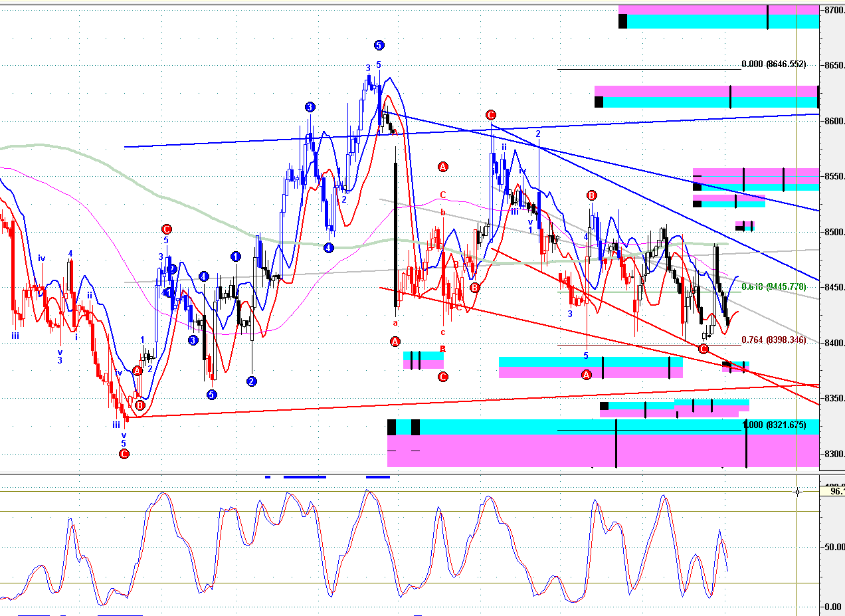Select the red circled C at the latest low near 8400

pyautogui.click(x=704, y=348)
